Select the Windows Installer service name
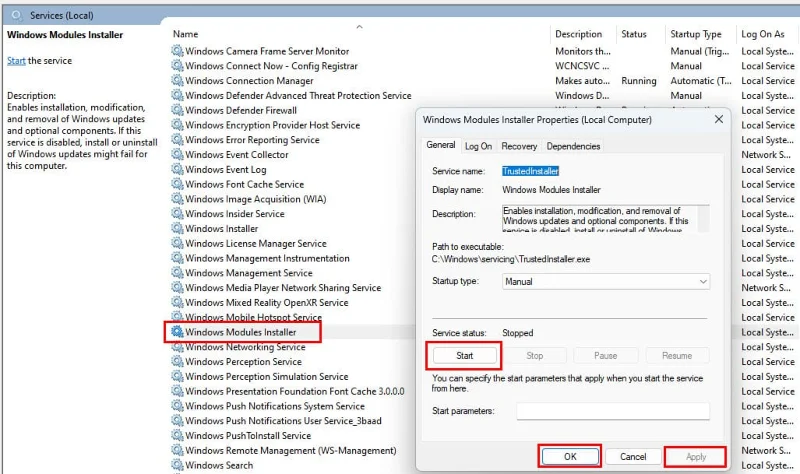The height and width of the screenshot is (474, 800). pos(221,229)
